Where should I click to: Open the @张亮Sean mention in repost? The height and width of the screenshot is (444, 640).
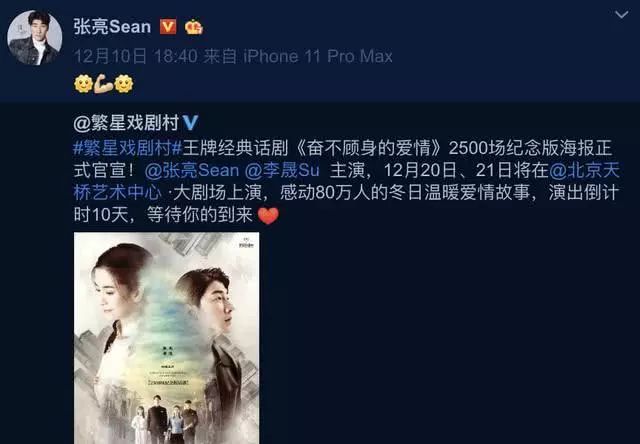pos(192,170)
